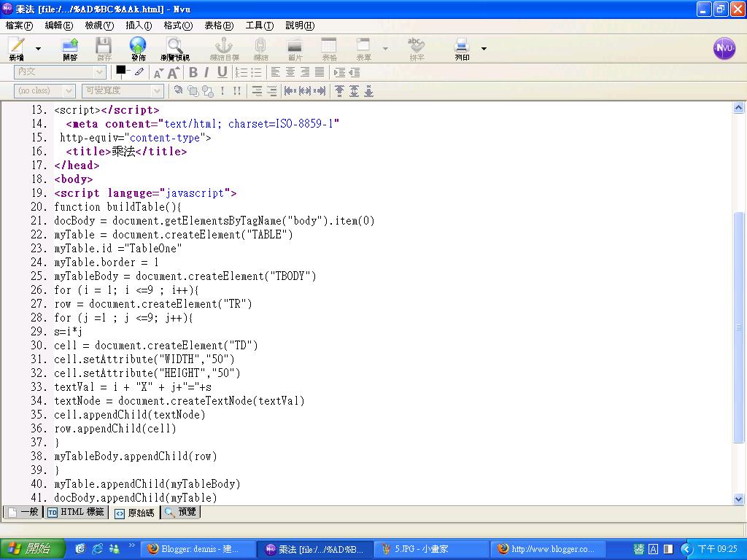The width and height of the screenshot is (747, 560).
Task: Align text left
Action: click(x=276, y=72)
